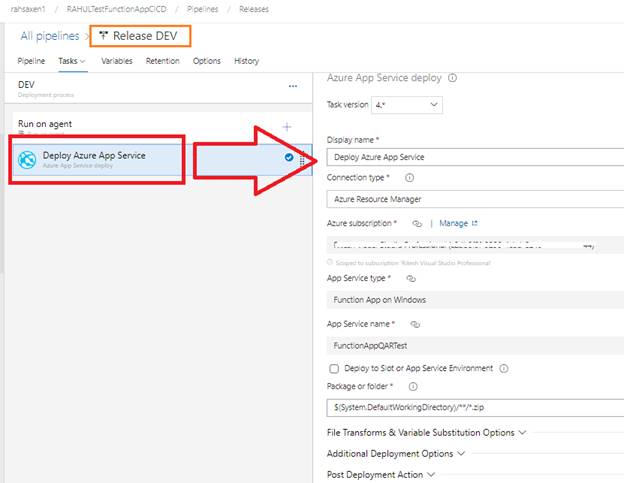Click link icon next to Azure subscription
The width and height of the screenshot is (624, 483).
[417, 224]
